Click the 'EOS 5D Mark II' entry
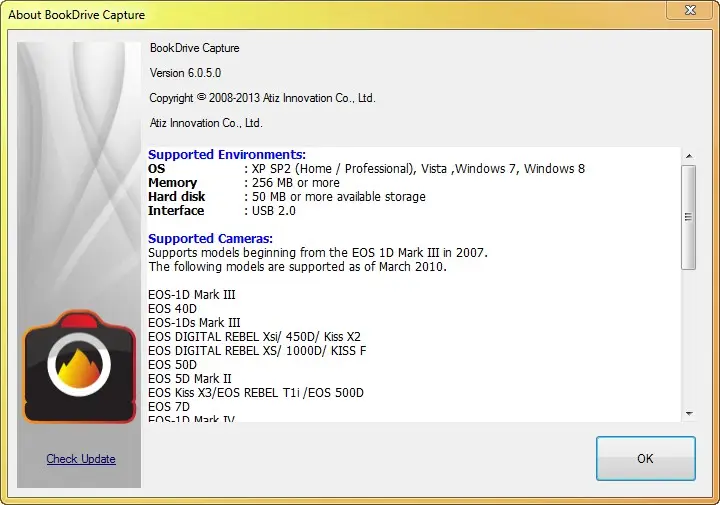The height and width of the screenshot is (505, 720). click(190, 378)
